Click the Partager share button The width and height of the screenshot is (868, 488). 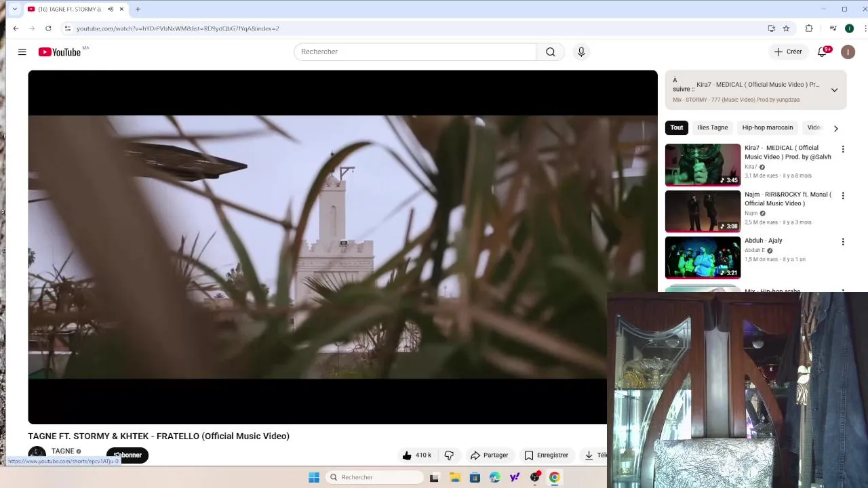click(489, 455)
